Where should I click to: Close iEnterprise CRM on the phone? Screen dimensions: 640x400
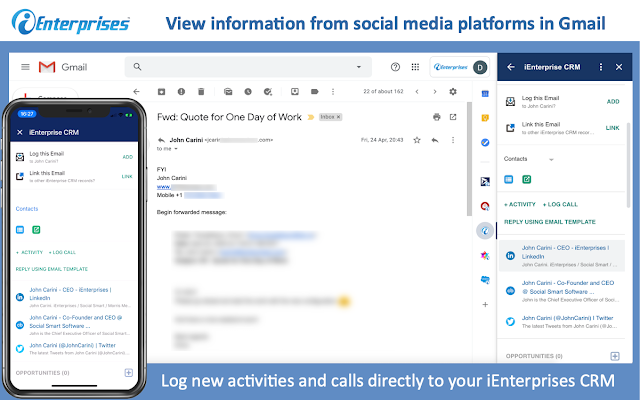click(20, 132)
